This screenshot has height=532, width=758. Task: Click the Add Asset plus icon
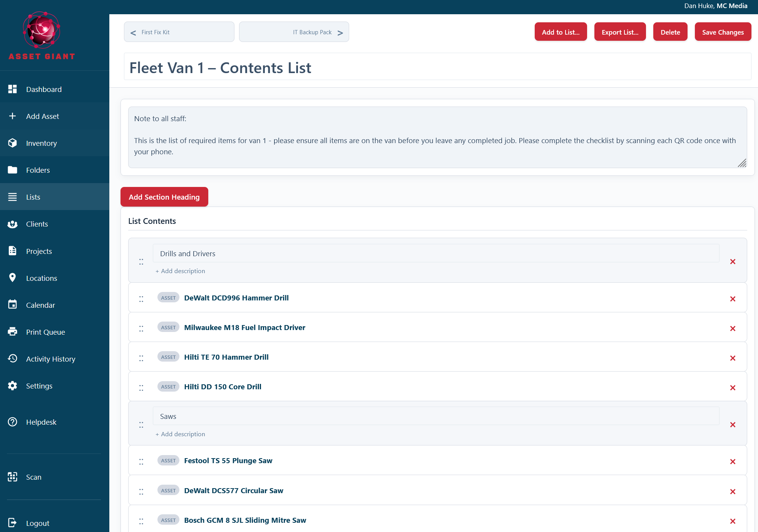point(12,116)
